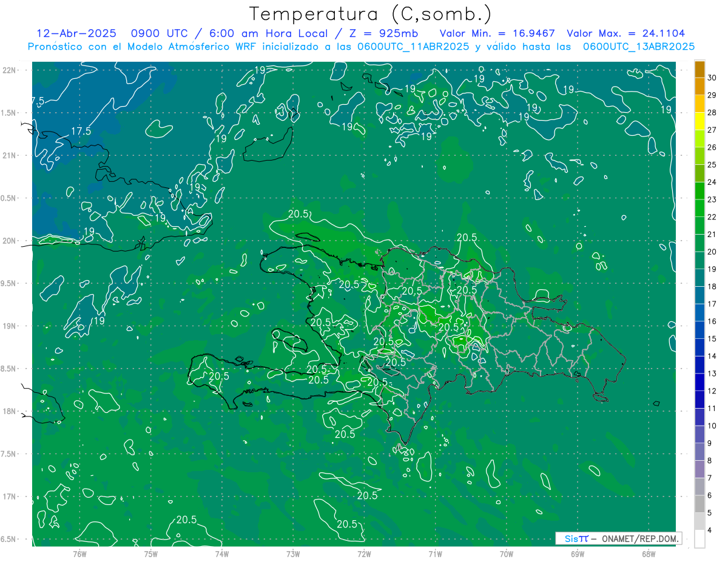
Task: Click the colorbar label '18'
Action: [712, 286]
